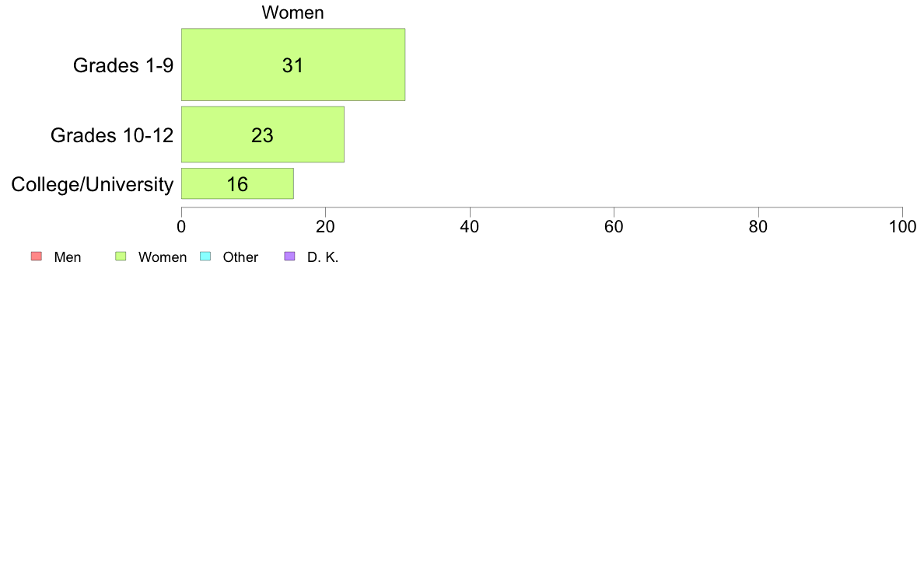Click the Women chart title

click(x=293, y=12)
